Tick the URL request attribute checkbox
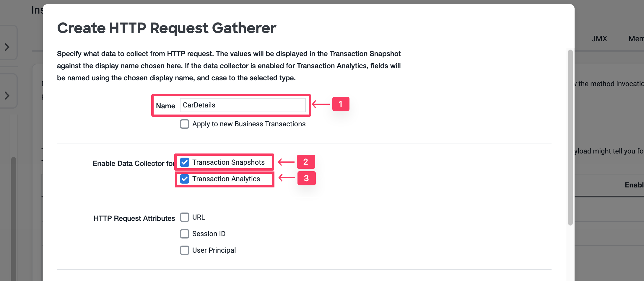The image size is (644, 281). click(185, 217)
